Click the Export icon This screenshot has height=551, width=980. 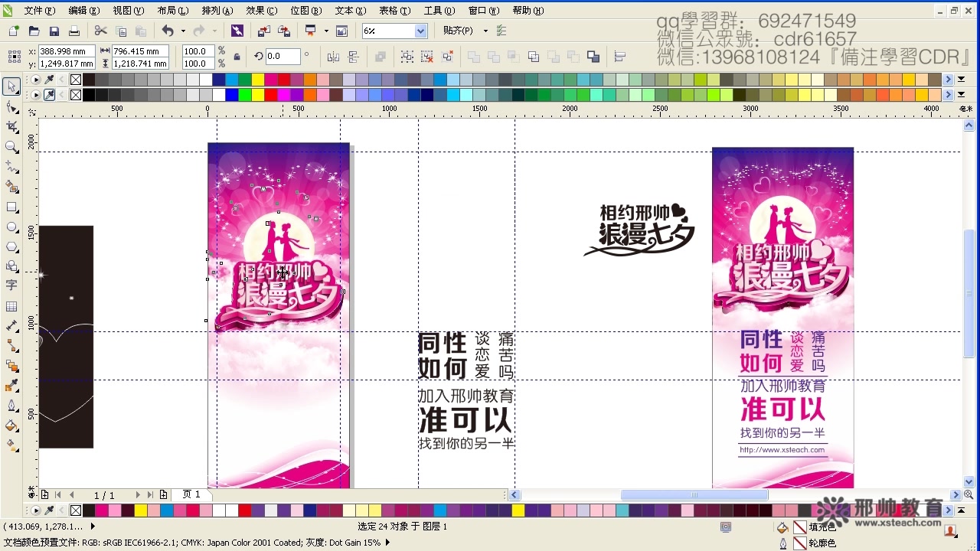pyautogui.click(x=284, y=31)
